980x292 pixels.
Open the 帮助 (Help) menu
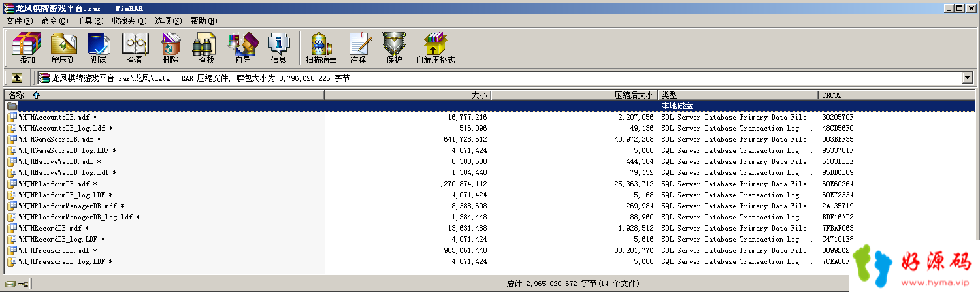(x=204, y=21)
